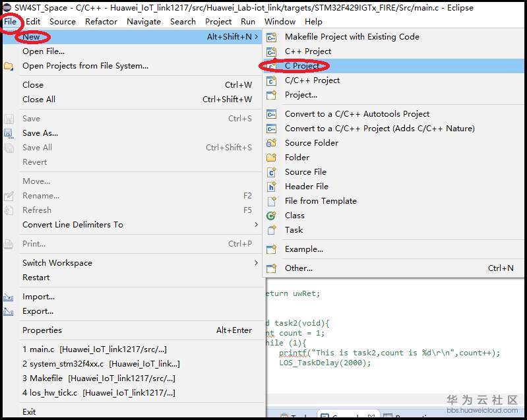Open the Navigate menu
The height and width of the screenshot is (420, 527).
point(144,22)
